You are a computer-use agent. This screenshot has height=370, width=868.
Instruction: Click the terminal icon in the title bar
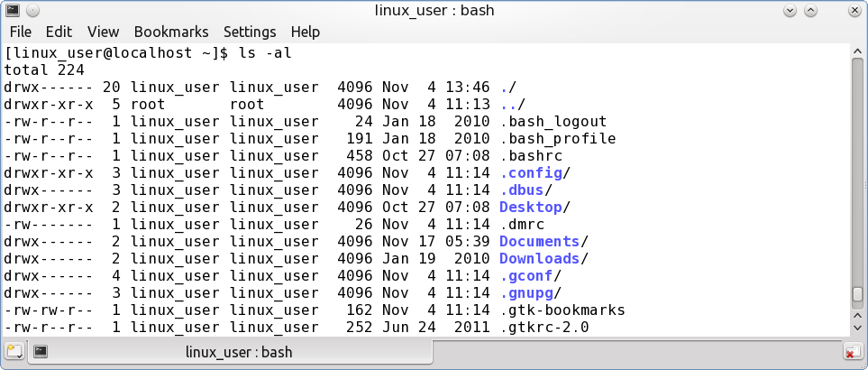(x=13, y=10)
